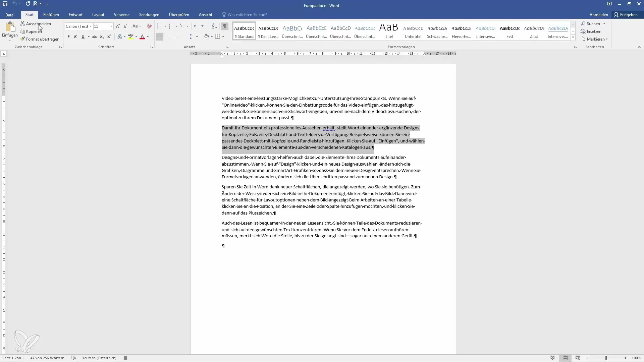The image size is (644, 362).
Task: Switch to Überprüfen ribbon tab
Action: 179,15
